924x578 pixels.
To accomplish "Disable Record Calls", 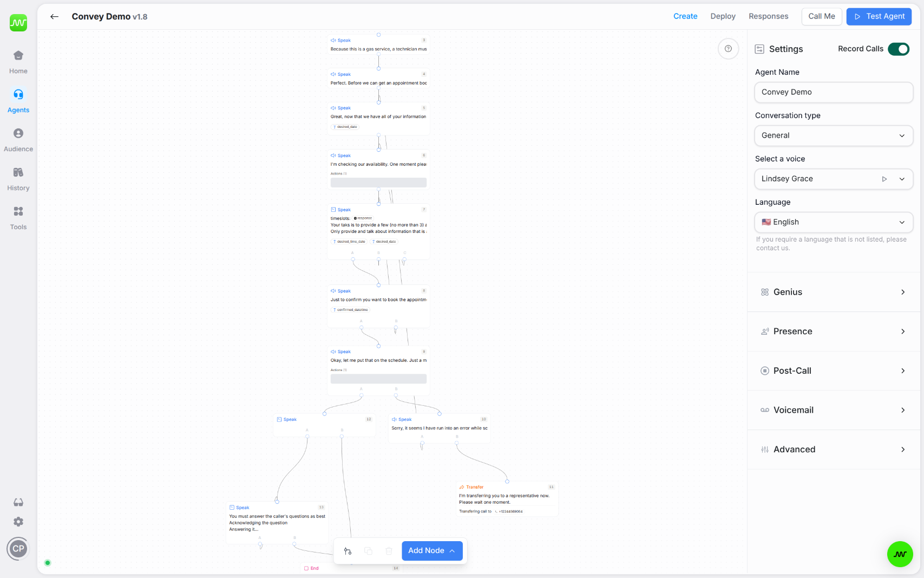I will [x=899, y=49].
